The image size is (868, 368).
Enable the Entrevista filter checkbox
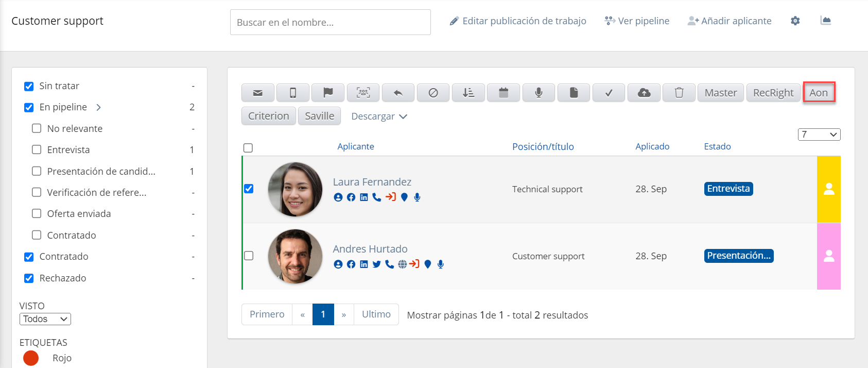point(37,149)
